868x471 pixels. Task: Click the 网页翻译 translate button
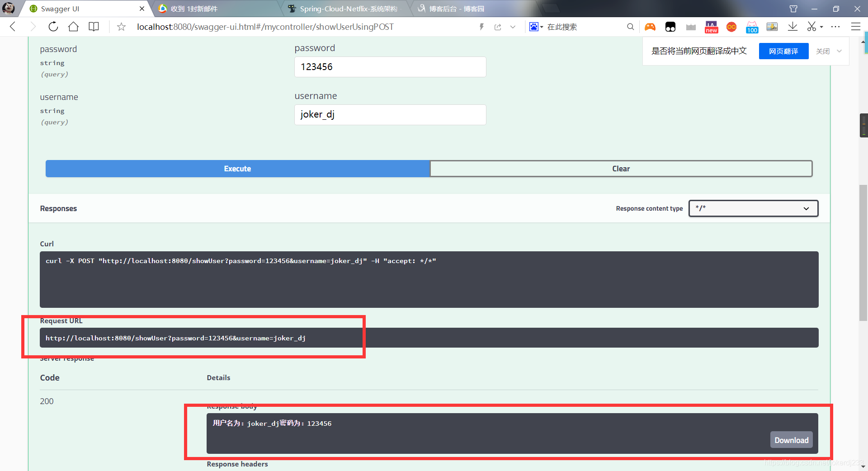click(x=783, y=51)
